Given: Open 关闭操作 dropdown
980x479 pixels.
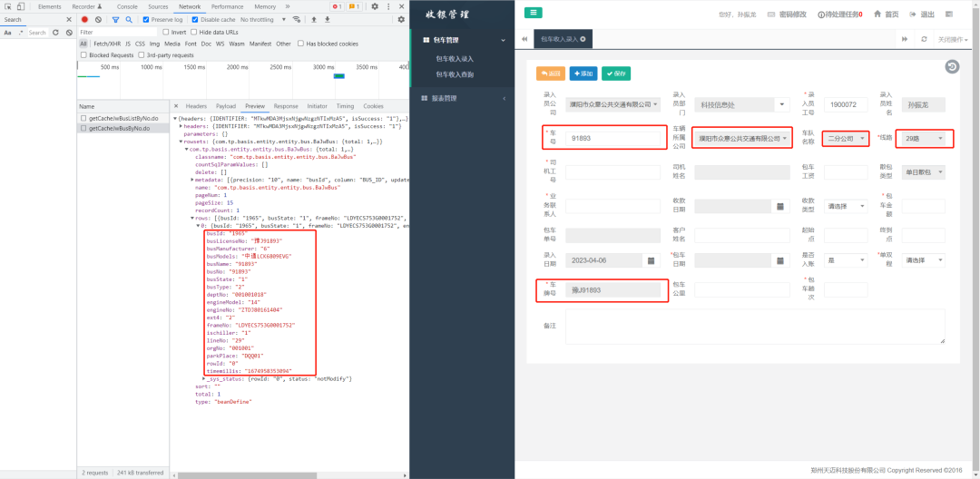Looking at the screenshot, I should click(953, 39).
